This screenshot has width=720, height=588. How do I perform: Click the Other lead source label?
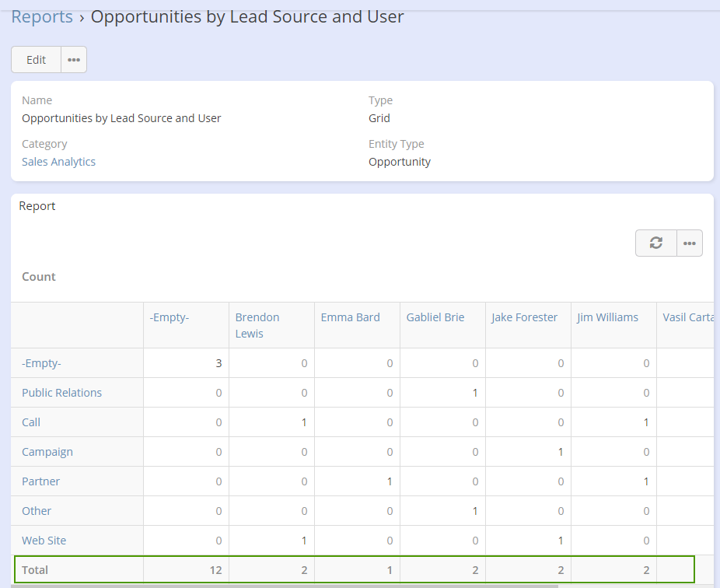click(x=37, y=511)
